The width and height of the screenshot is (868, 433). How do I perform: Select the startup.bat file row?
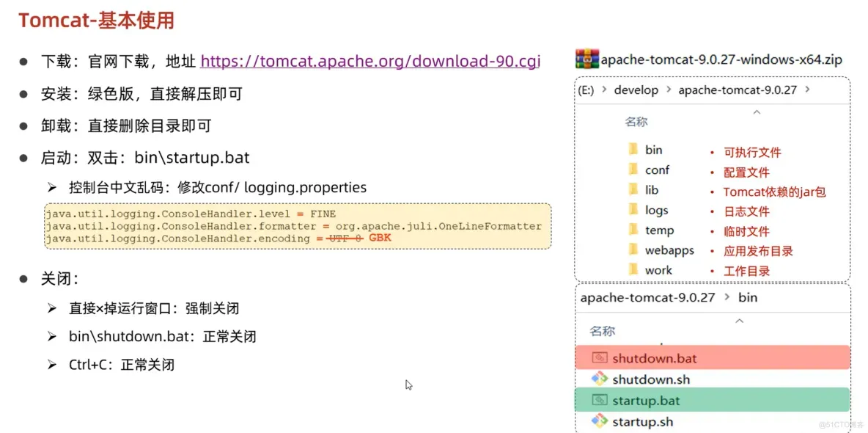point(713,400)
